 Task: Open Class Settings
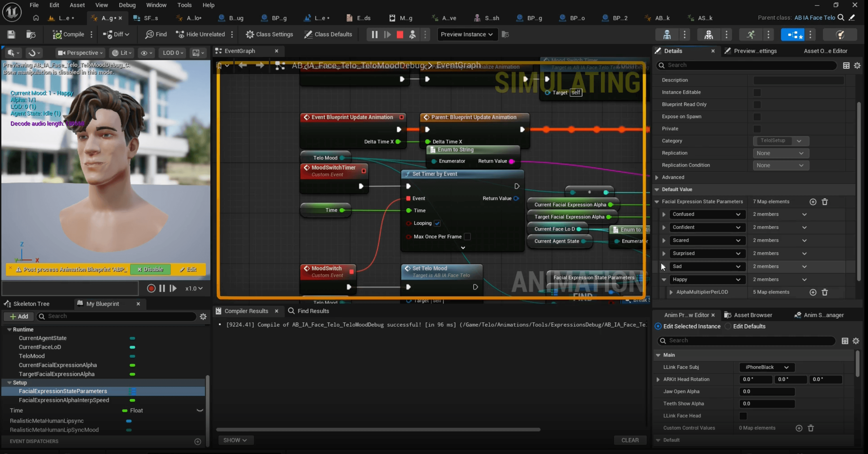[x=269, y=34]
